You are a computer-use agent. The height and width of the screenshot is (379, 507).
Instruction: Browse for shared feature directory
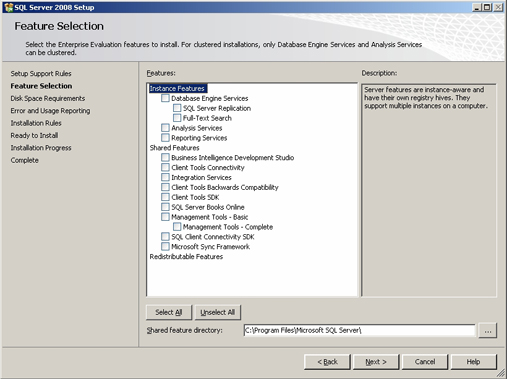(488, 331)
